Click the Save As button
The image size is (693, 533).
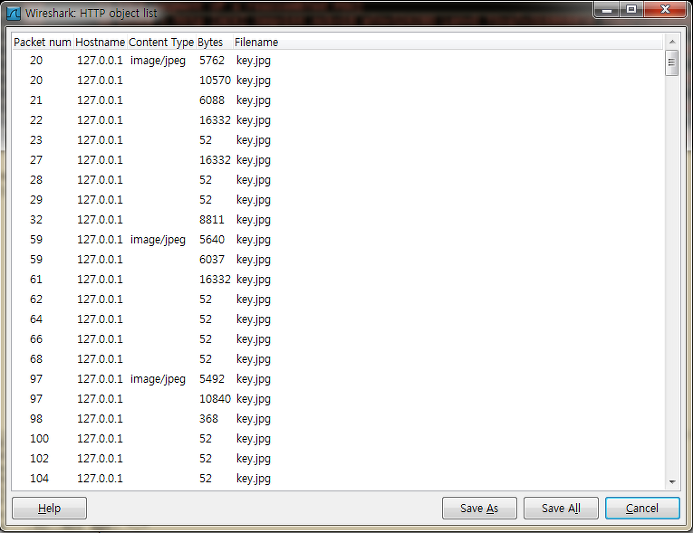(479, 508)
